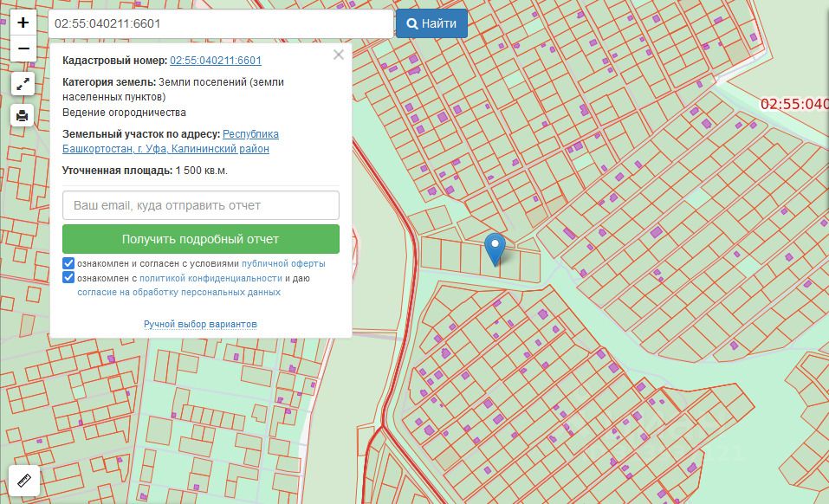The image size is (829, 504).
Task: Open cadastral number 02:55:040211:6601 link
Action: tap(216, 61)
